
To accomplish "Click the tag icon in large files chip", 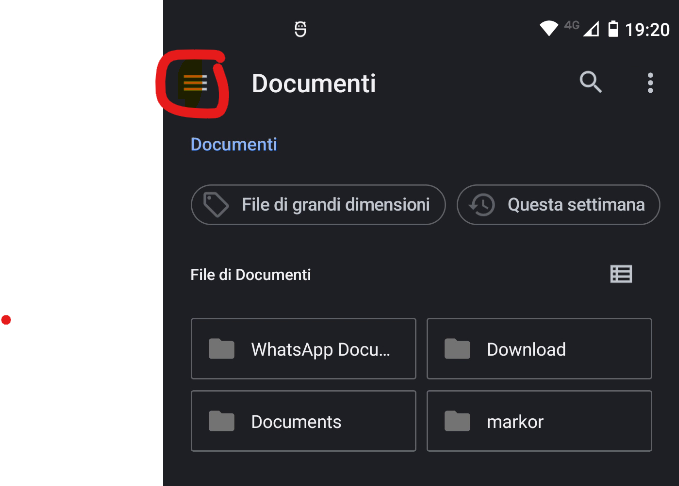I will (x=216, y=205).
